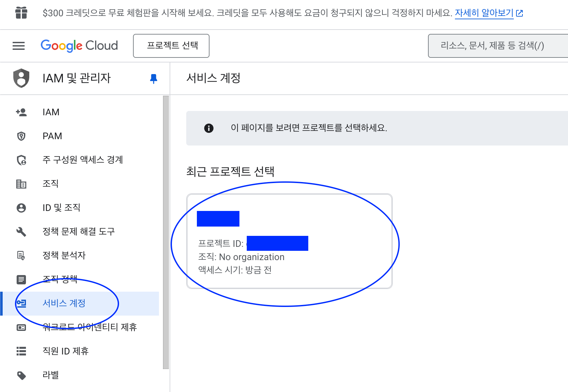Image resolution: width=568 pixels, height=392 pixels.
Task: Click the 주 구성원 액세스 경계 icon
Action: point(21,160)
